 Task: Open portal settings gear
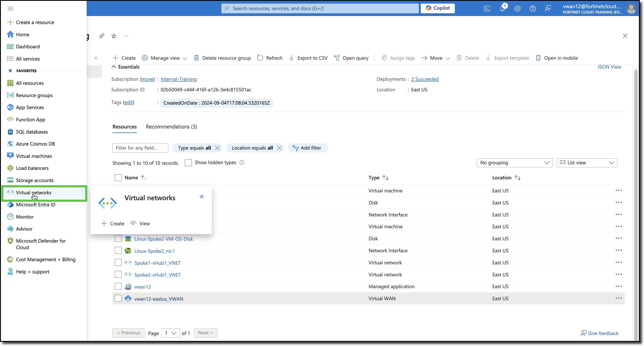(x=517, y=8)
